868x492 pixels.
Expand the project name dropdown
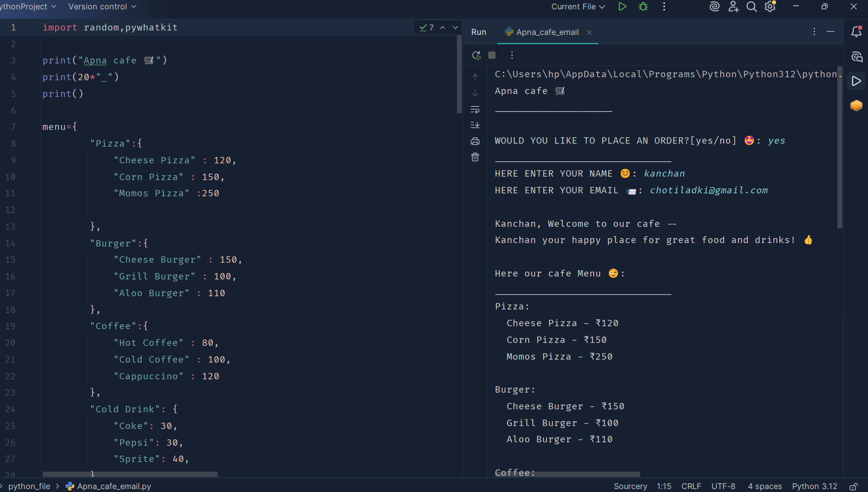28,6
